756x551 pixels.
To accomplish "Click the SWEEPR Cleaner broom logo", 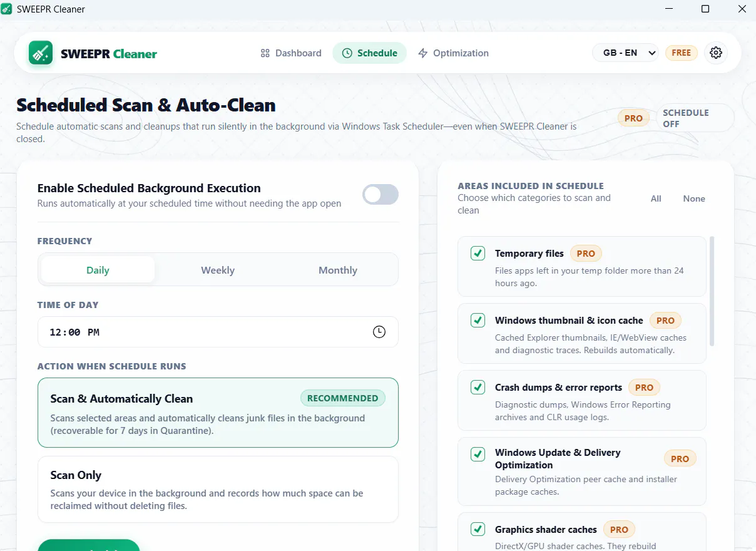I will click(41, 53).
